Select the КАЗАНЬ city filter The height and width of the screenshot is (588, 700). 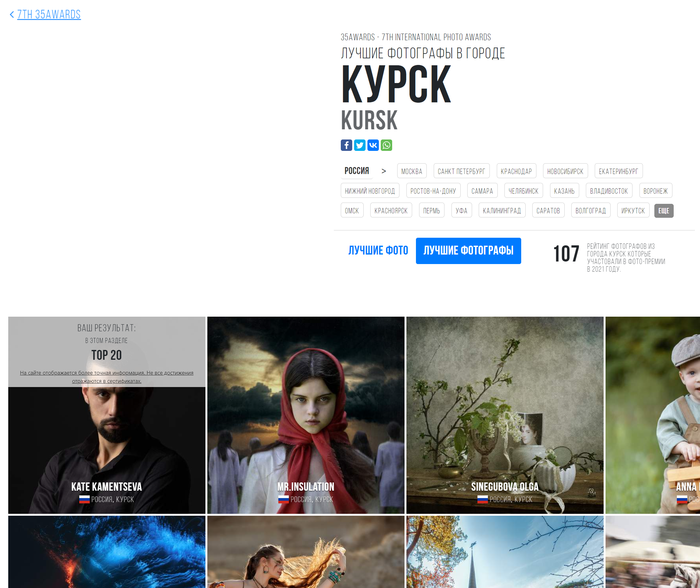tap(564, 190)
